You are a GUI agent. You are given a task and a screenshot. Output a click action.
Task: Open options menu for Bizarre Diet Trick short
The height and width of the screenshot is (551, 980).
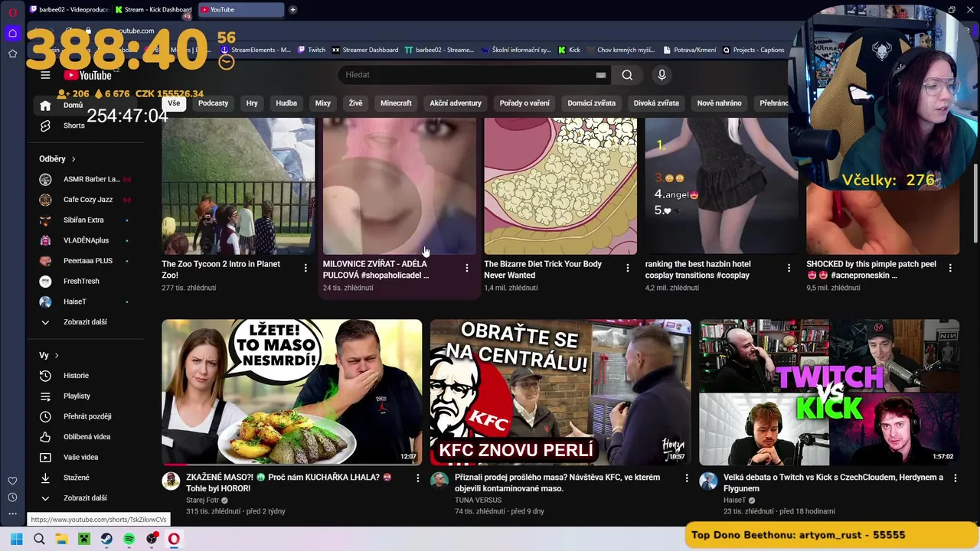[x=628, y=268]
